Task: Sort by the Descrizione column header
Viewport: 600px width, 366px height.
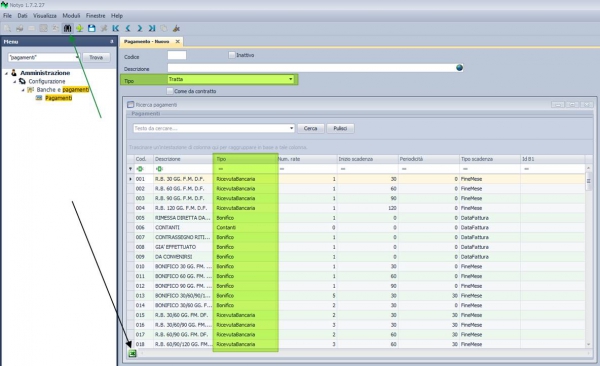Action: pos(183,159)
